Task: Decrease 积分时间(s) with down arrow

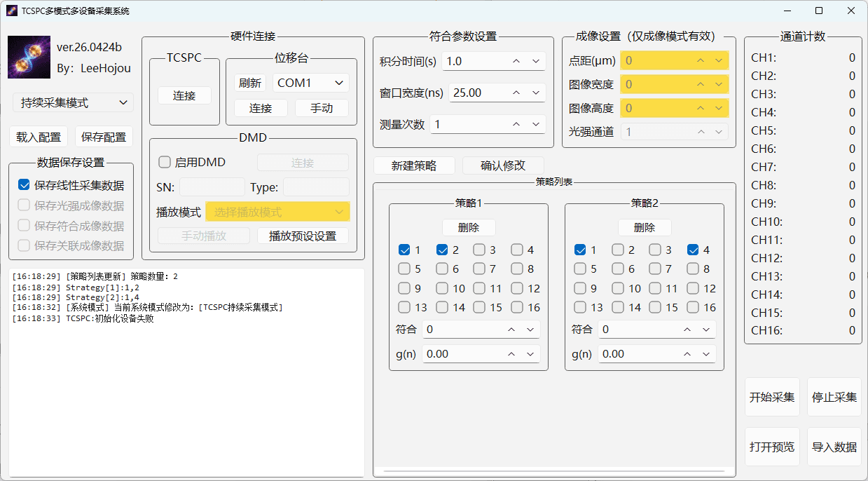Action: (536, 61)
